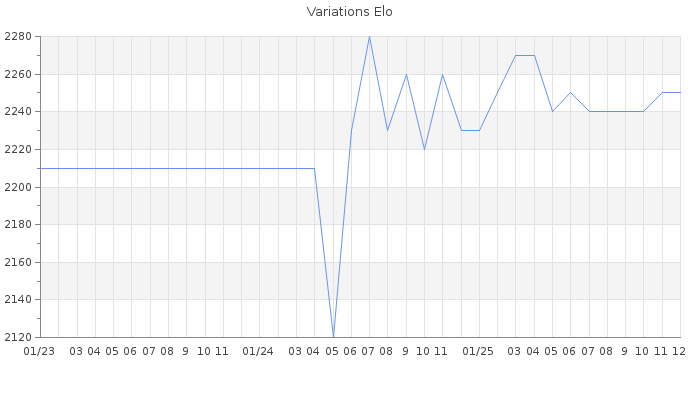Click the 2280 value on the y-axis
The height and width of the screenshot is (400, 700).
[x=19, y=37]
